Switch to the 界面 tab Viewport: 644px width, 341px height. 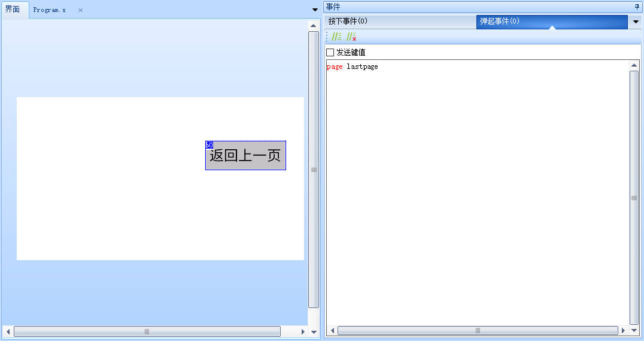coord(13,10)
